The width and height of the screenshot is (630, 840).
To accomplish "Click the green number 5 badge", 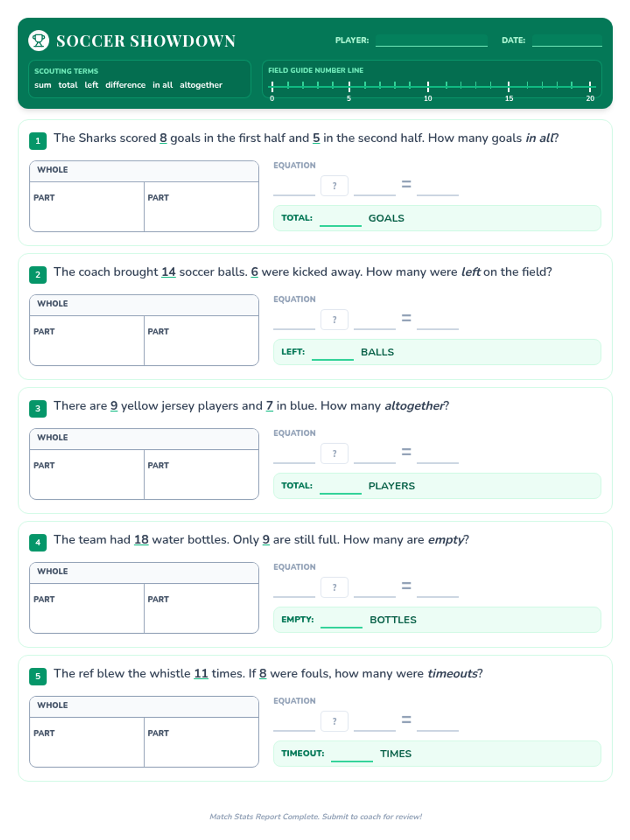I will [x=38, y=676].
